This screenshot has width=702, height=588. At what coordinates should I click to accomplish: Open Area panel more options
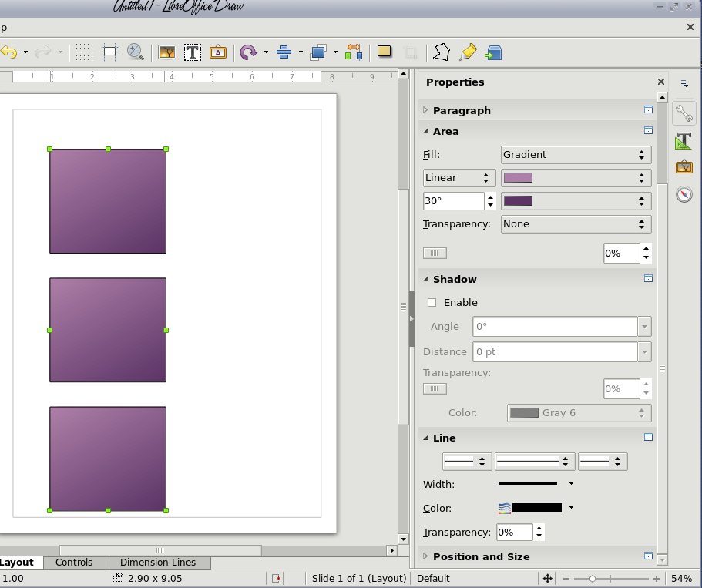[x=648, y=131]
